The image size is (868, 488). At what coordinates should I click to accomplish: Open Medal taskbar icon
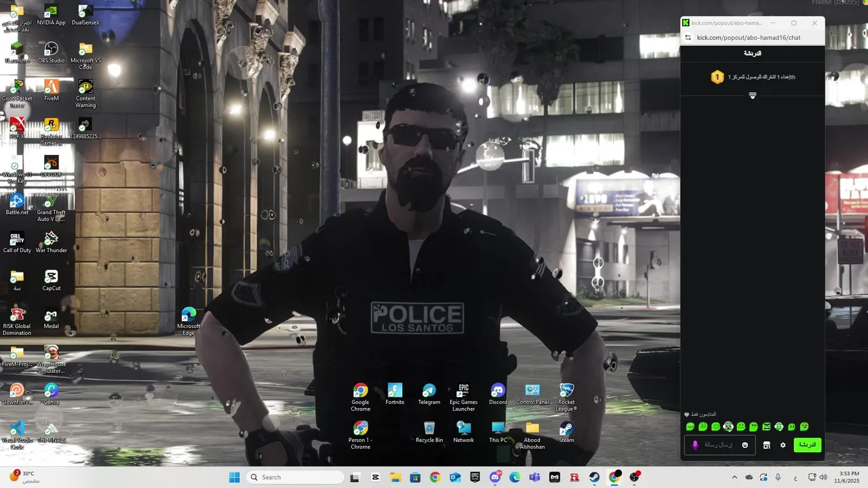(x=555, y=477)
